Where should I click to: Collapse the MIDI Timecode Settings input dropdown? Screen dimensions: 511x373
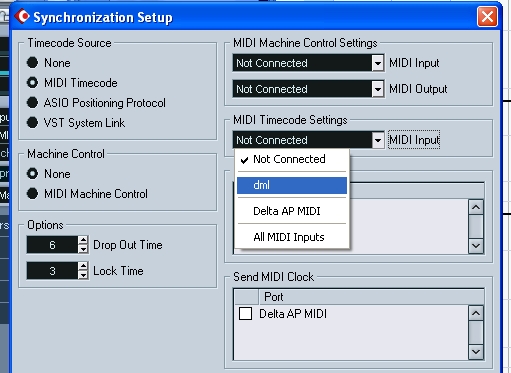[x=378, y=140]
